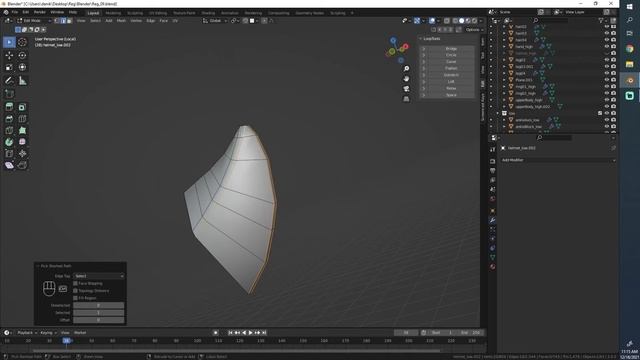Click the viewport zoom magnifier icon
This screenshot has width=640, height=360.
click(406, 69)
